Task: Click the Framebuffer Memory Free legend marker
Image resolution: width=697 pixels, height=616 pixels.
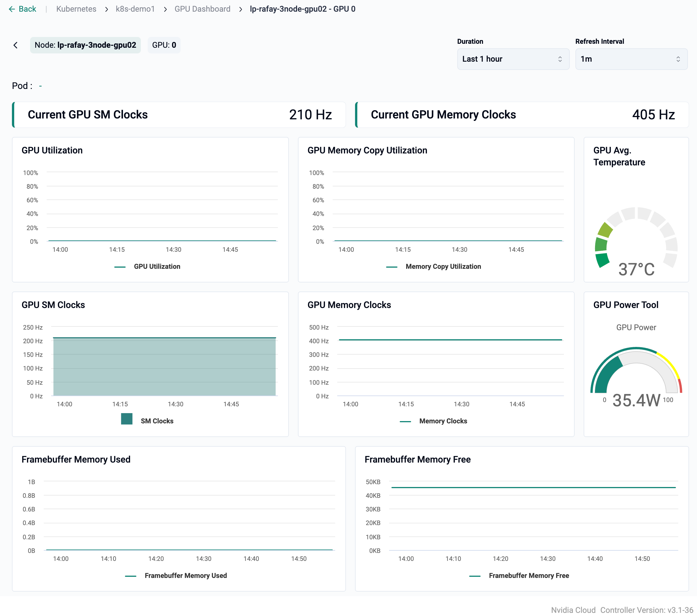Action: click(x=475, y=575)
